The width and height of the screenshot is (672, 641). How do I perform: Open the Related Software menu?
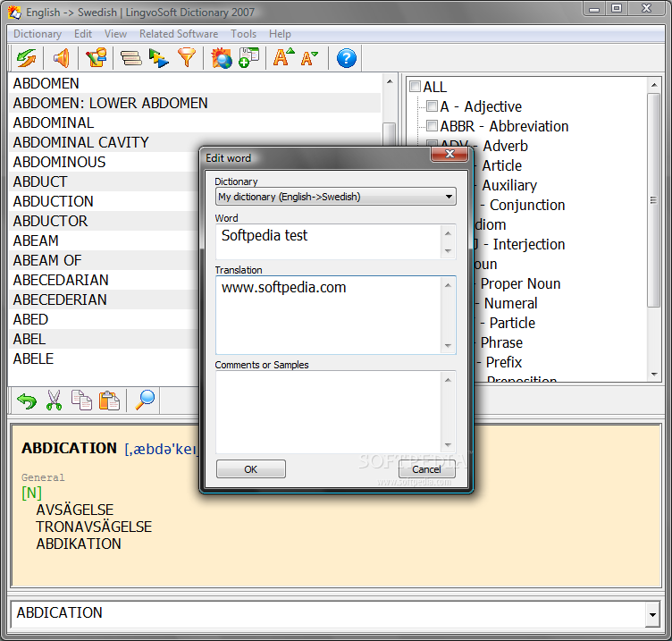179,34
